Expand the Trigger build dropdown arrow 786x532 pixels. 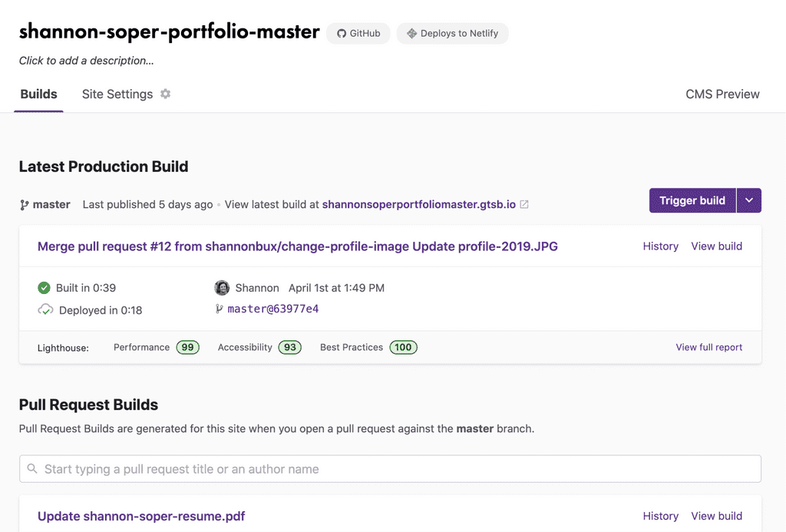click(749, 200)
